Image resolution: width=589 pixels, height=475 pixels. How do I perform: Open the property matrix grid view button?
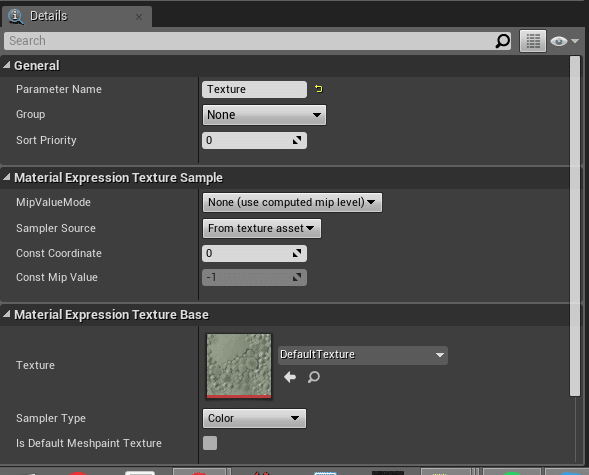[x=533, y=41]
